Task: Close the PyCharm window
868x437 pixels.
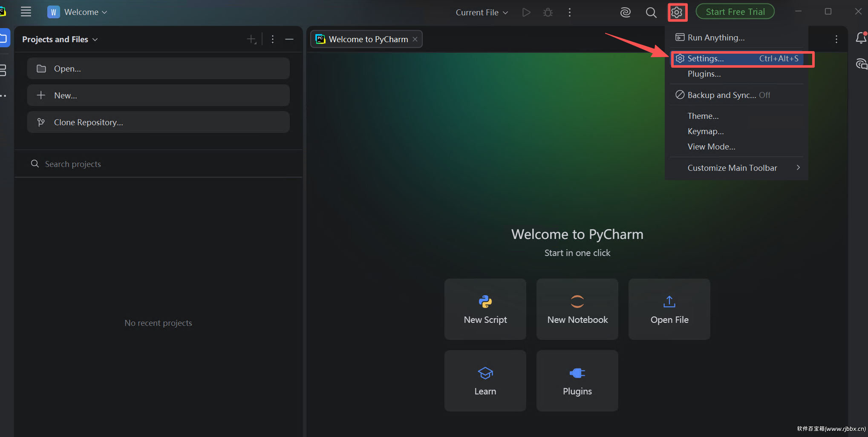Action: point(858,11)
